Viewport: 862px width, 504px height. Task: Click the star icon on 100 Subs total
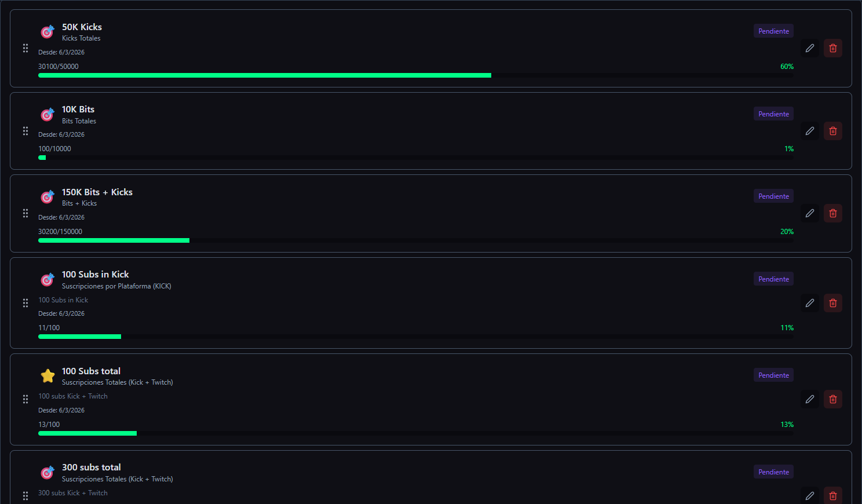coord(48,375)
